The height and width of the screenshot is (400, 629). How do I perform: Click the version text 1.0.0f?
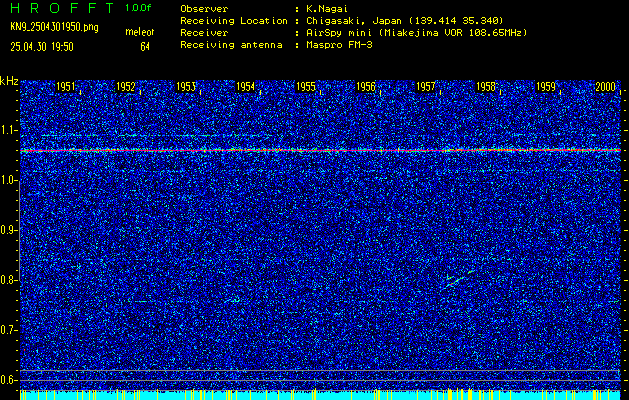(x=138, y=8)
